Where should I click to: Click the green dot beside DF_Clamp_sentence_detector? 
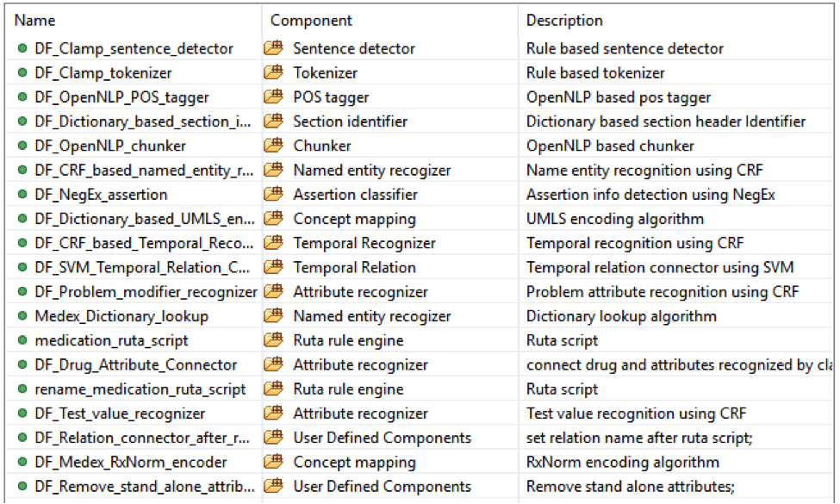(22, 48)
